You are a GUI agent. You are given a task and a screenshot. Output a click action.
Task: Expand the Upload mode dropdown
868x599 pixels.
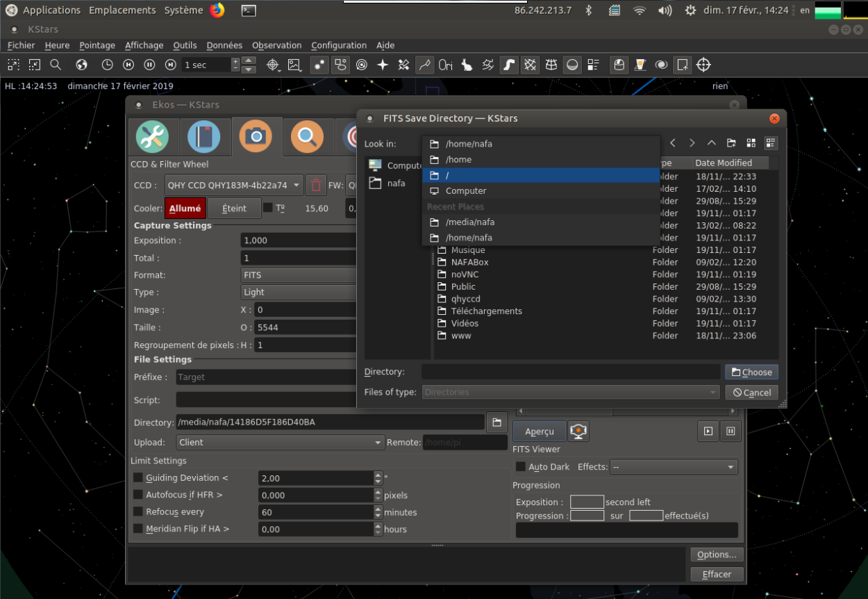(x=280, y=442)
